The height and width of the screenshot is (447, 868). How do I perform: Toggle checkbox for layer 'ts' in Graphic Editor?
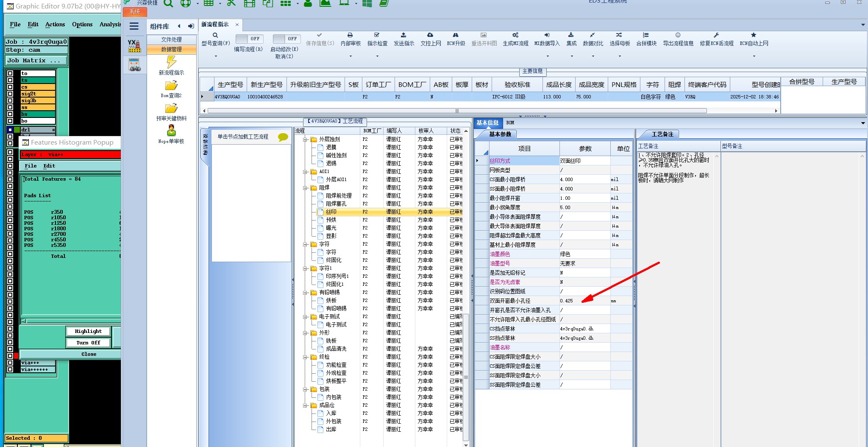10,80
